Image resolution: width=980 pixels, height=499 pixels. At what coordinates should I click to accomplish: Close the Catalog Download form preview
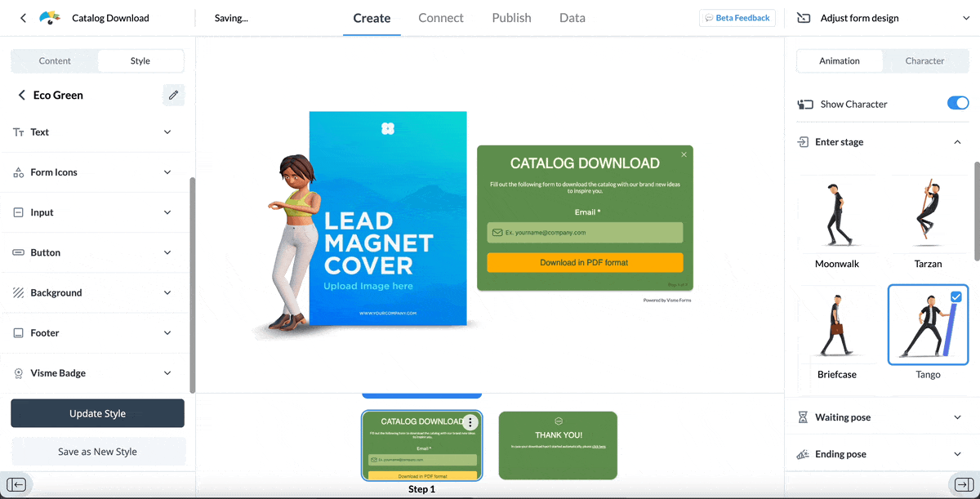(684, 154)
